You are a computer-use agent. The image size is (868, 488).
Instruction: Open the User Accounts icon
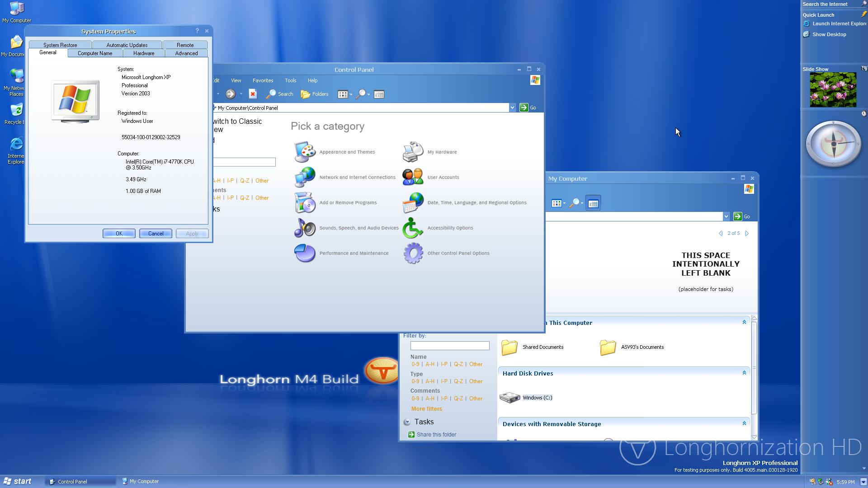[413, 177]
